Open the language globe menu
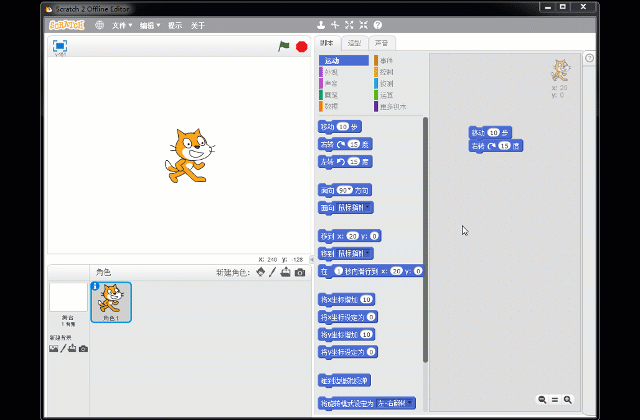This screenshot has height=420, width=640. click(x=99, y=25)
